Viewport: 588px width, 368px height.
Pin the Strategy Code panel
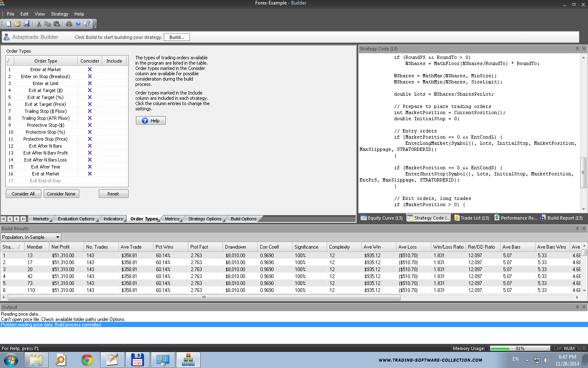[x=577, y=49]
